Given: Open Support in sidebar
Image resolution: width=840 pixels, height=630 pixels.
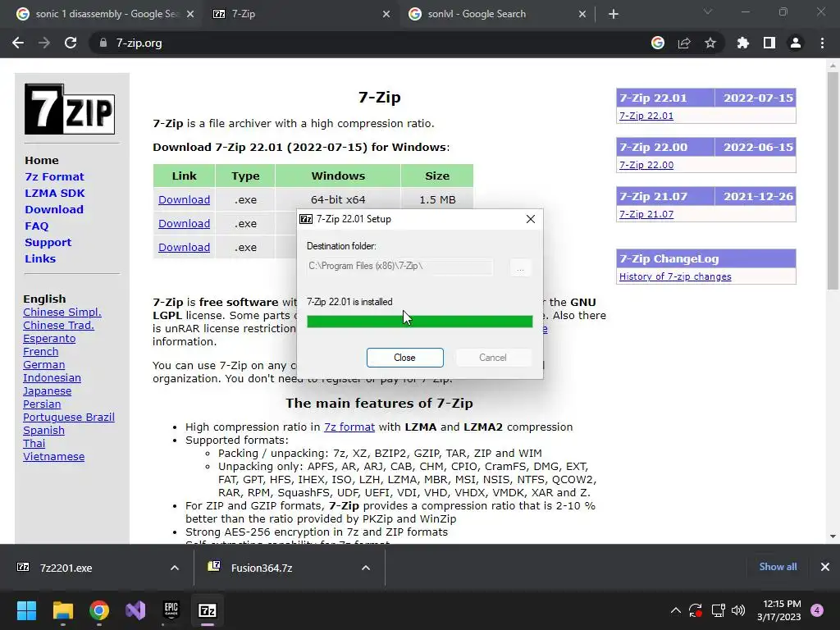Looking at the screenshot, I should (48, 242).
